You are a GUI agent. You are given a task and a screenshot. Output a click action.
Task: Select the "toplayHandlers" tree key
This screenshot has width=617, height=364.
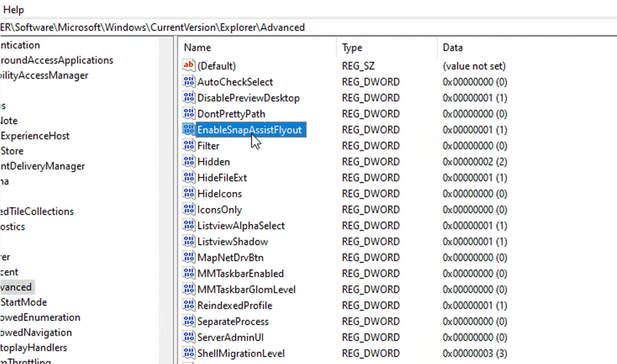[x=33, y=348]
